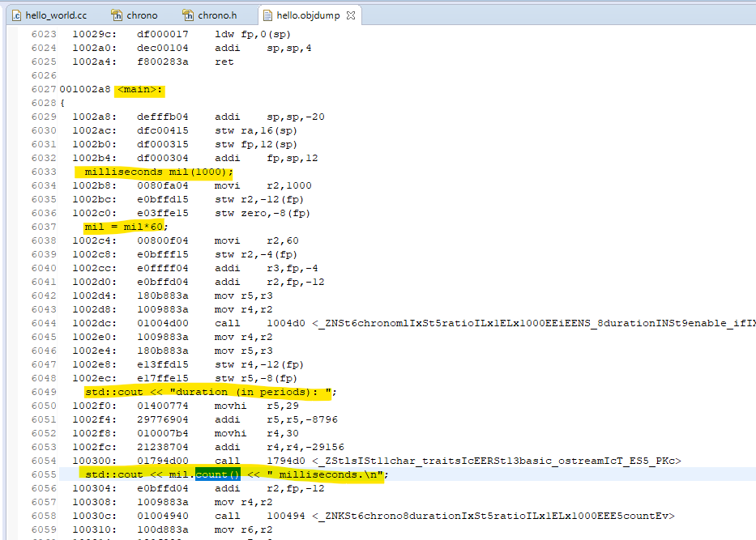Click 'movhi r4,30' instruction
This screenshot has height=540, width=756.
[257, 434]
